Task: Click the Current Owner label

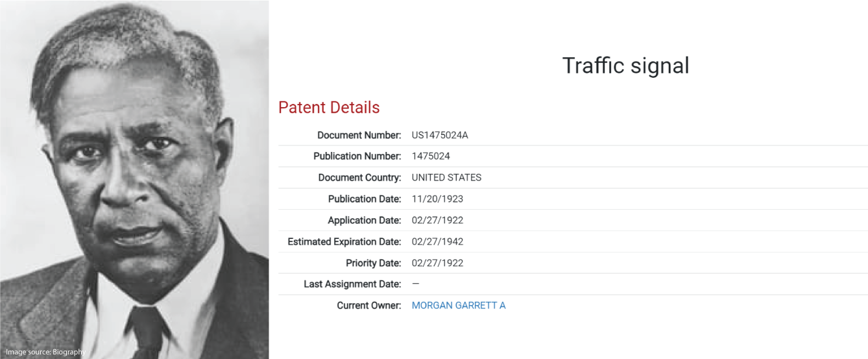Action: (x=369, y=305)
